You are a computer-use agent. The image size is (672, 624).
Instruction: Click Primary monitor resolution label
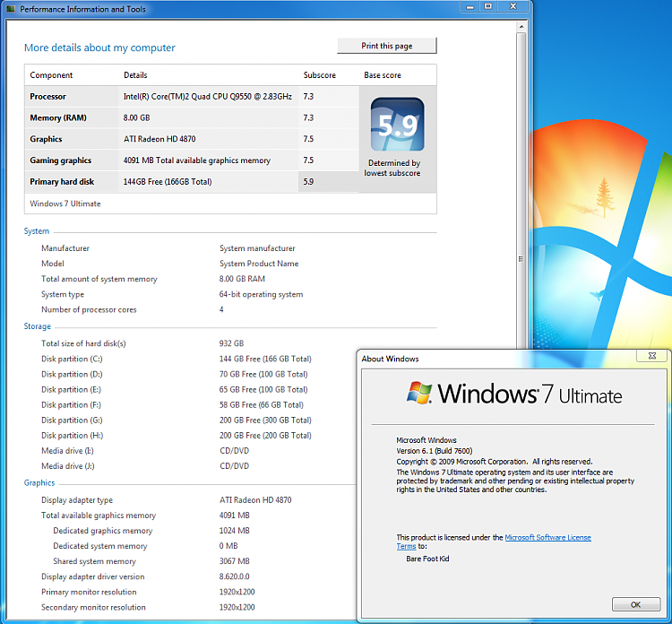(x=89, y=592)
